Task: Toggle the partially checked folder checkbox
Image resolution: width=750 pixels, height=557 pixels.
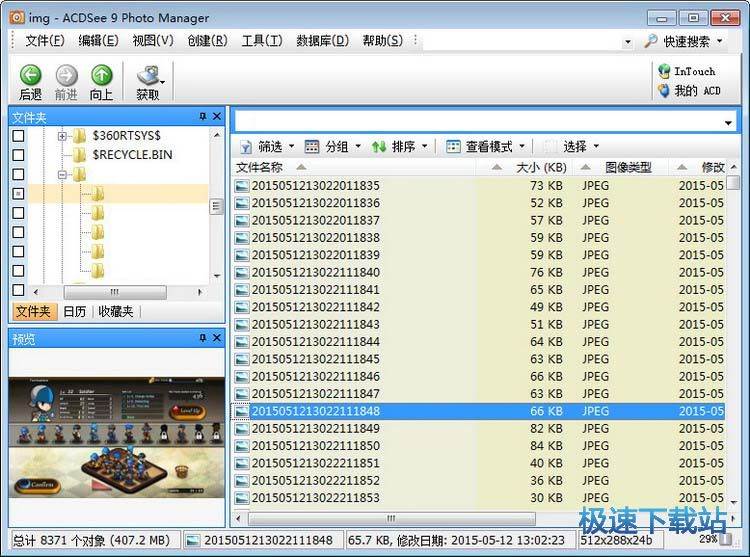Action: (18, 193)
